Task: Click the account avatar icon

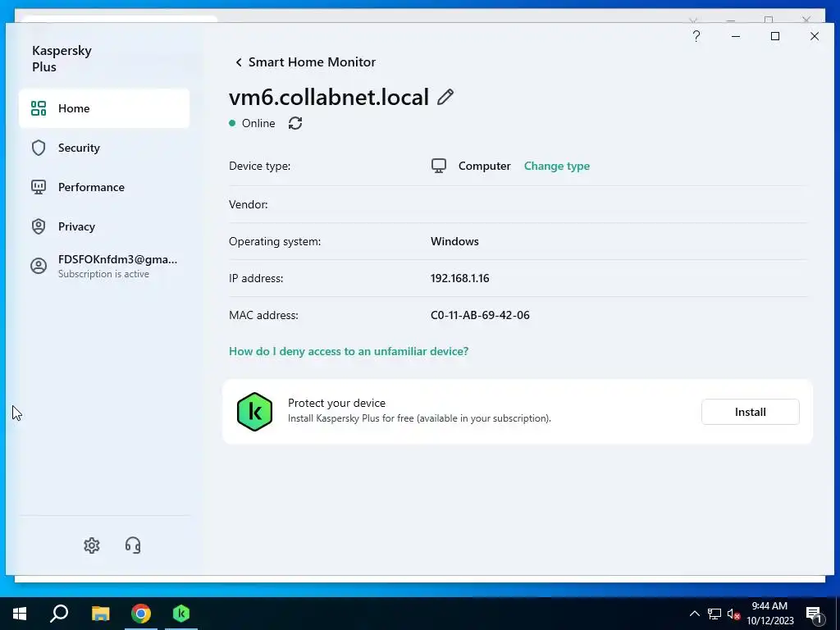Action: point(39,266)
